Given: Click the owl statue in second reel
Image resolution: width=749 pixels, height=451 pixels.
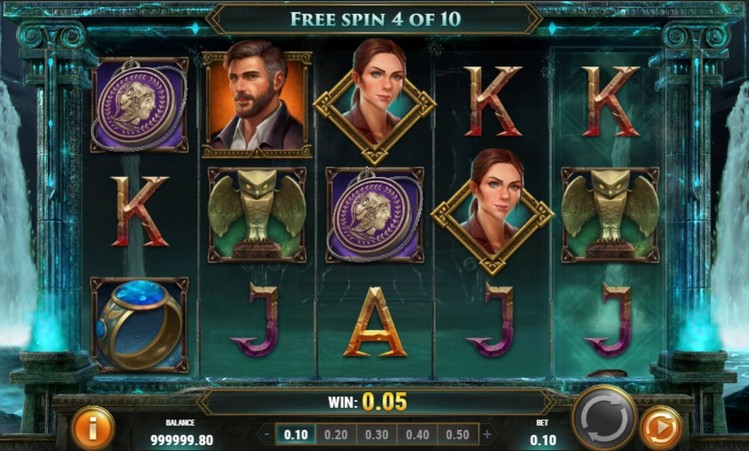Looking at the screenshot, I should (257, 215).
